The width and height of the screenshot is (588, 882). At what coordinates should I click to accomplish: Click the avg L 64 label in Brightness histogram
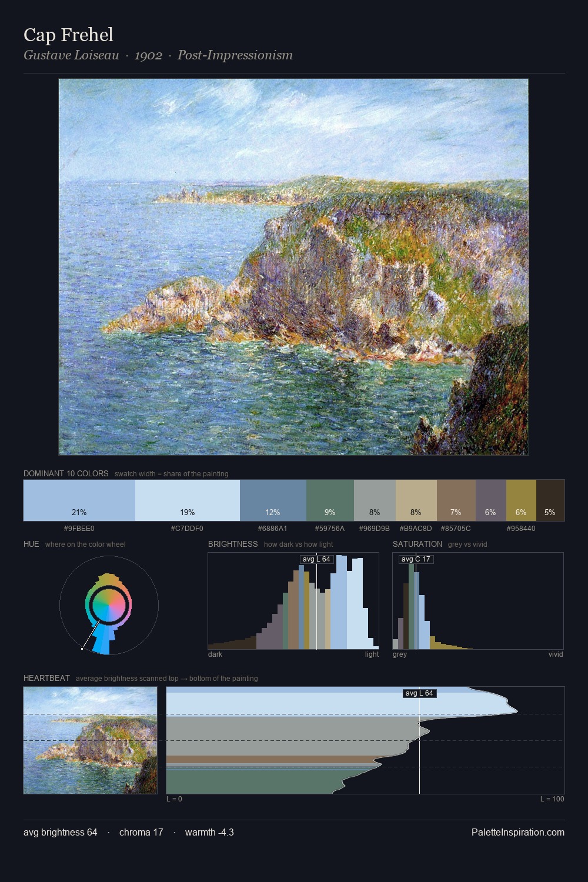pos(316,559)
